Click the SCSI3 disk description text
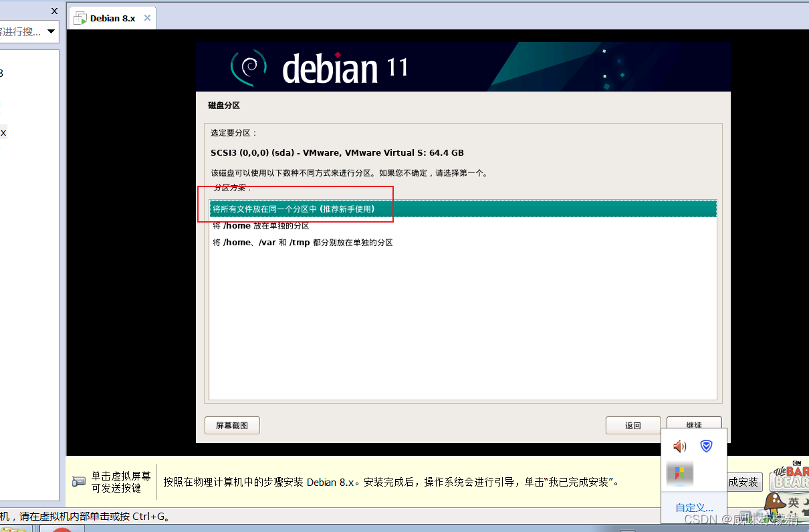Screen dimensions: 809x532 coord(336,152)
